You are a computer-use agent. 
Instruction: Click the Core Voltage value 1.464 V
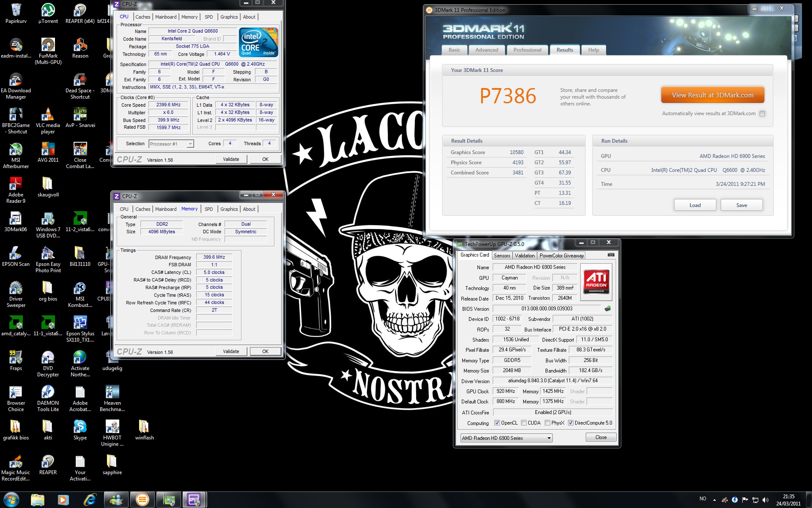click(222, 54)
